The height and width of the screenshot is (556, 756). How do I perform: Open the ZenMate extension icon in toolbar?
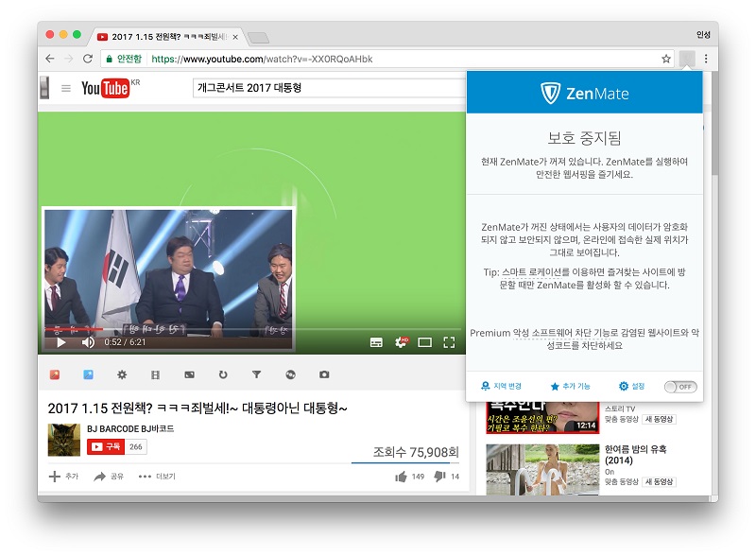click(687, 59)
